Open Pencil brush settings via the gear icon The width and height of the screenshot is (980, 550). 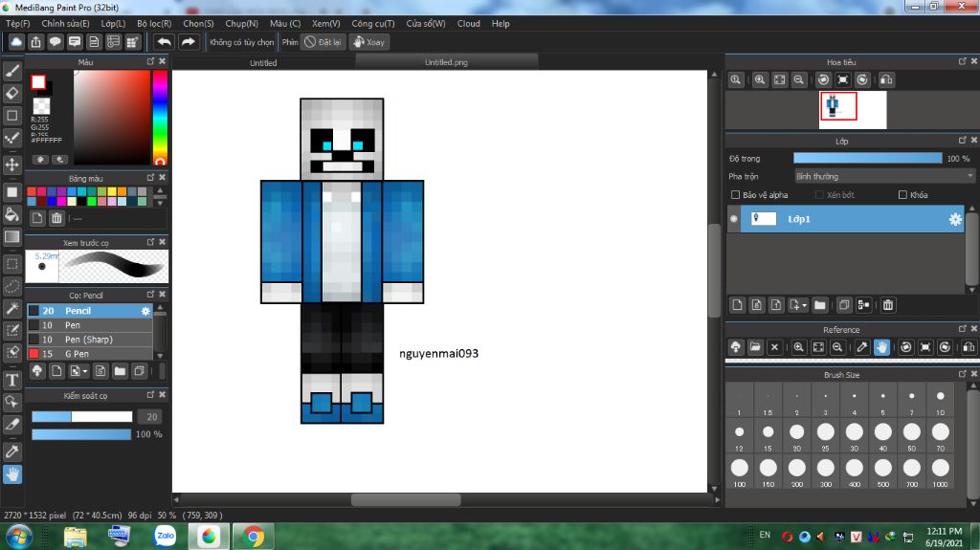[145, 311]
